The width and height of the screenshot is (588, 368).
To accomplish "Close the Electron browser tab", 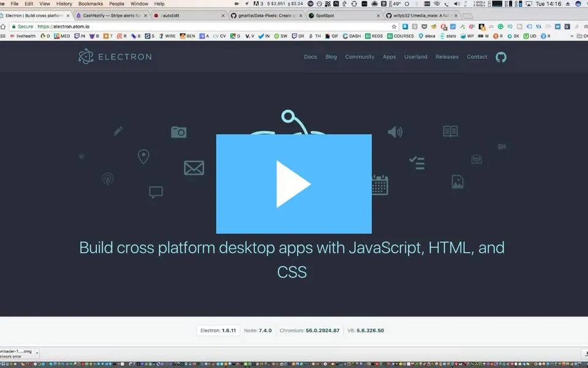I will (68, 16).
